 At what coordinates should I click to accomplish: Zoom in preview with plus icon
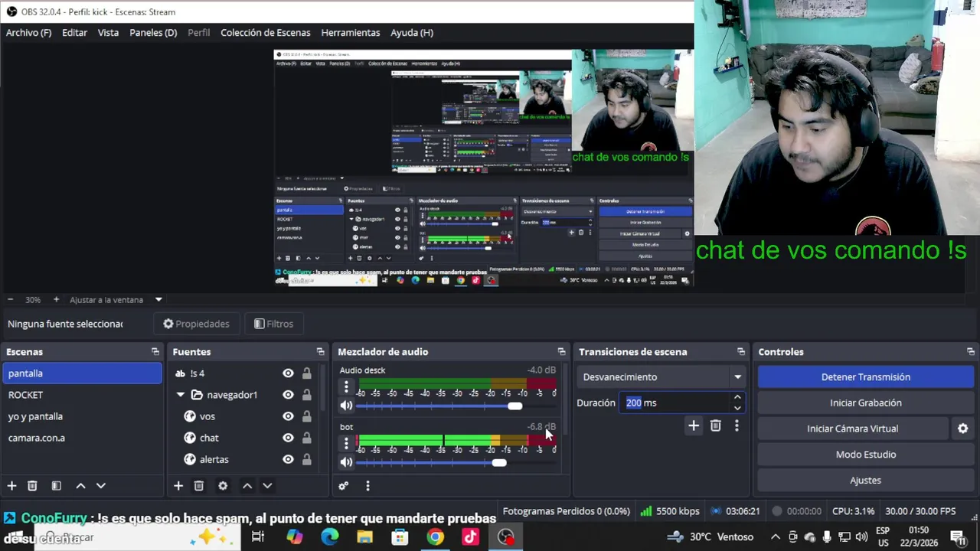tap(56, 300)
